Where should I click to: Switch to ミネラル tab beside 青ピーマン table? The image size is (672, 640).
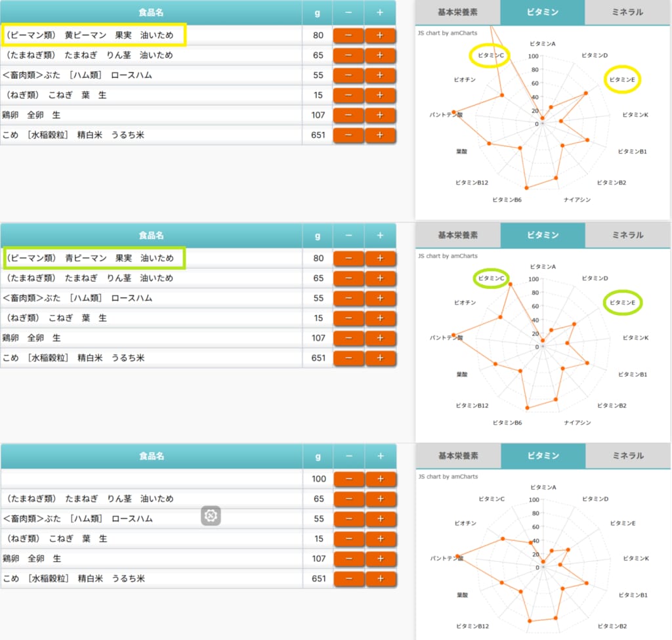628,235
